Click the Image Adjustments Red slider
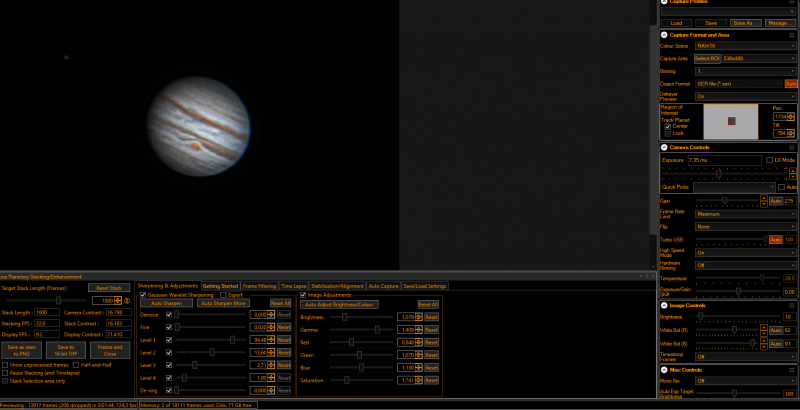This screenshot has height=410, width=800. point(362,342)
